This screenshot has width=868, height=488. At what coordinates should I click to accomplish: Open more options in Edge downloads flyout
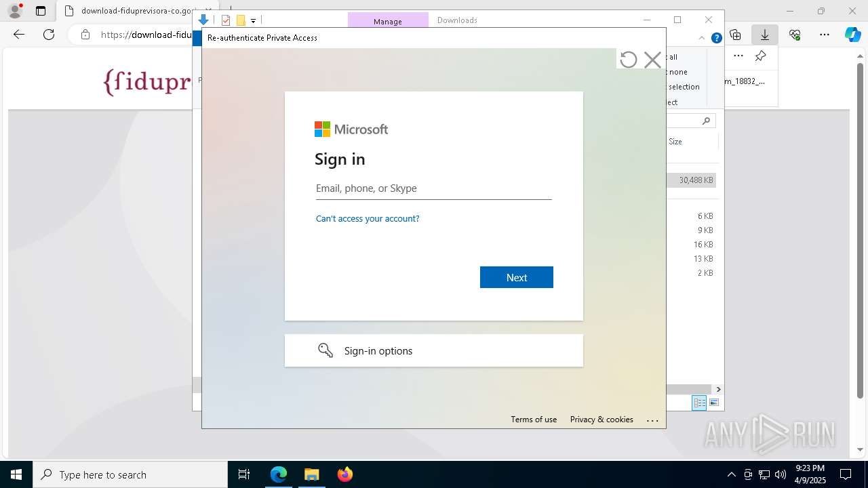coord(738,56)
